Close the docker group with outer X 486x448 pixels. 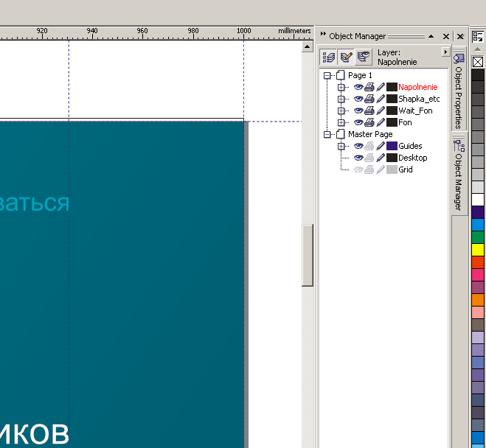461,37
